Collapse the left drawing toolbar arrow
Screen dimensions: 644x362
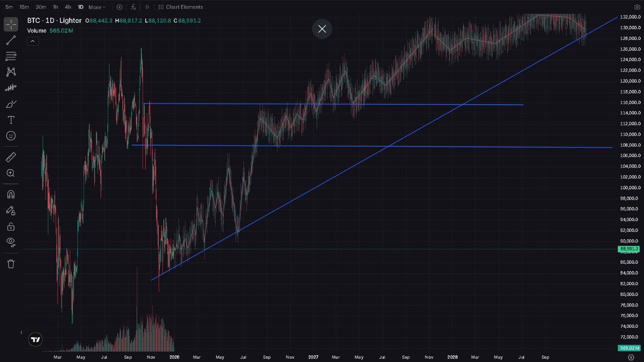pos(21,333)
